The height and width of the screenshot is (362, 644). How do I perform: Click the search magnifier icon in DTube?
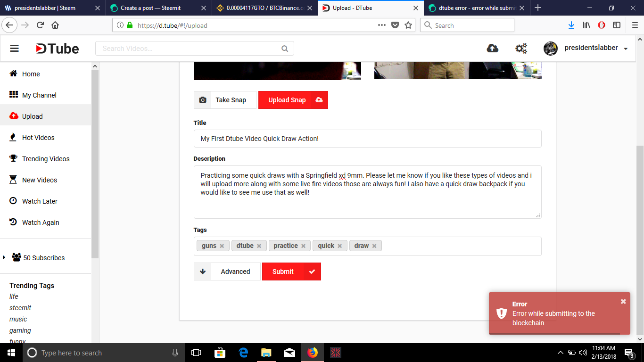point(285,49)
